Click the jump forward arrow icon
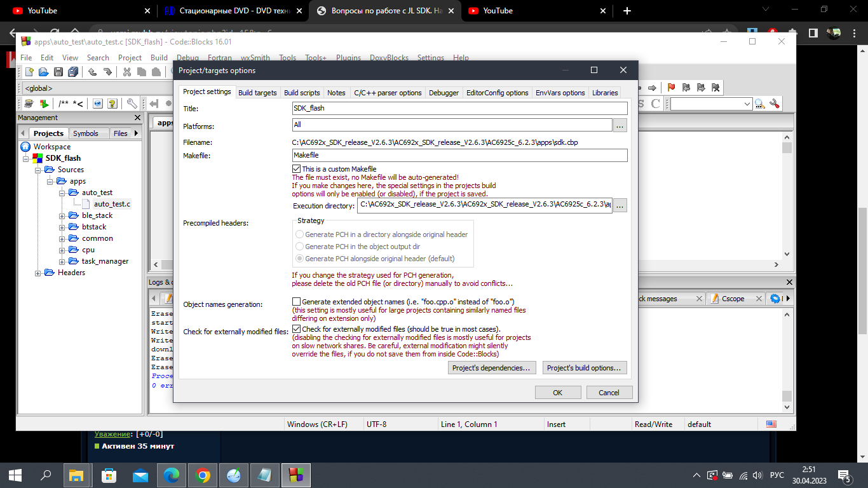 coord(651,88)
